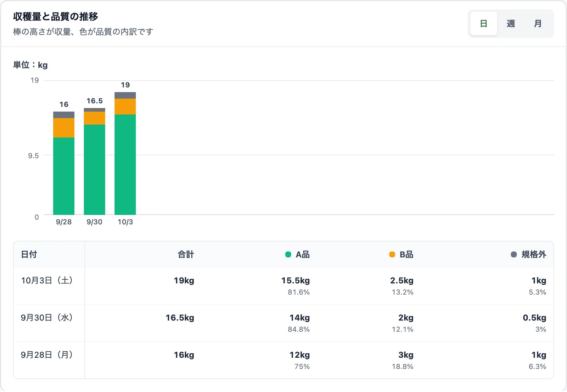Click the 9.5 y-axis tick label
The width and height of the screenshot is (567, 392).
coord(33,156)
